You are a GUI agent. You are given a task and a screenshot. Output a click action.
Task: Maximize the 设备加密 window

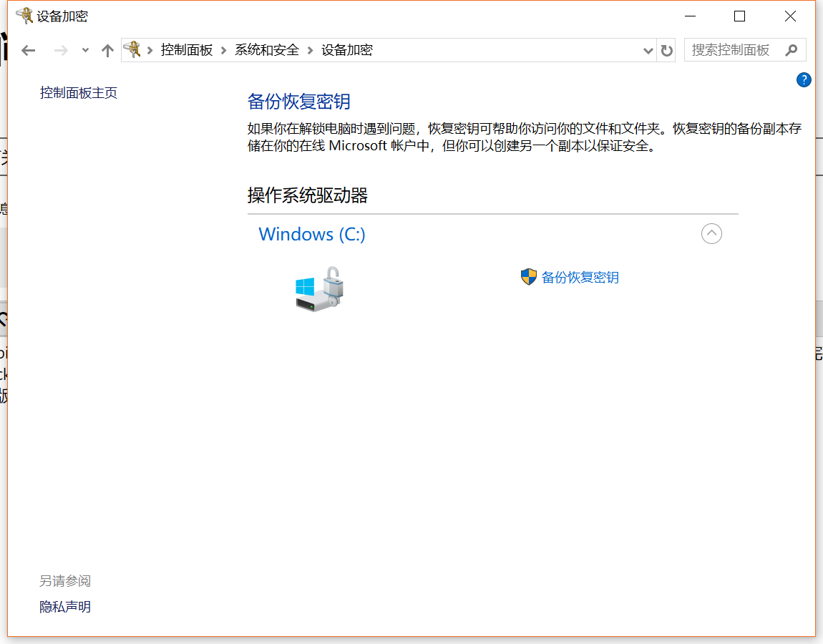point(739,16)
